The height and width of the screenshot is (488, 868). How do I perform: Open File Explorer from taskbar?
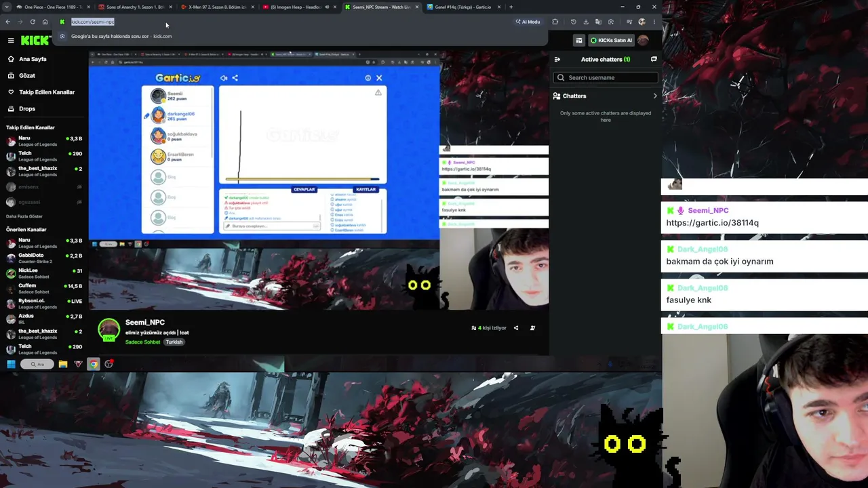coord(63,364)
